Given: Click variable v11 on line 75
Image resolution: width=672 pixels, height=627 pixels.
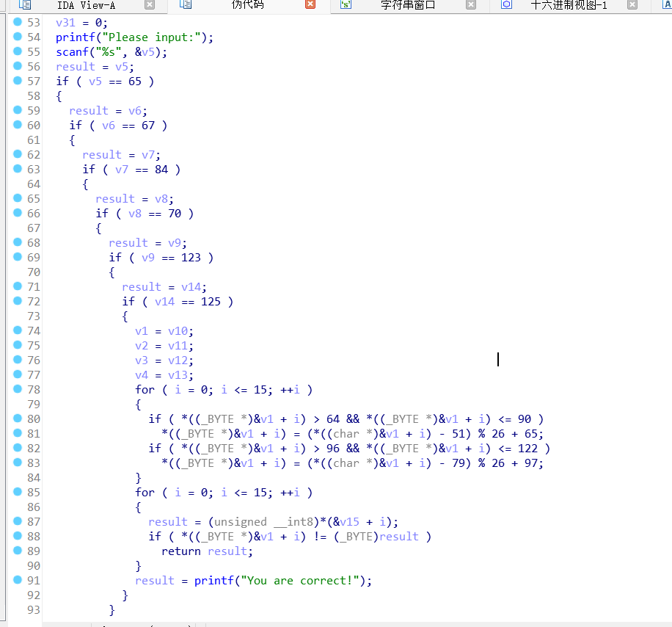Looking at the screenshot, I should 178,346.
